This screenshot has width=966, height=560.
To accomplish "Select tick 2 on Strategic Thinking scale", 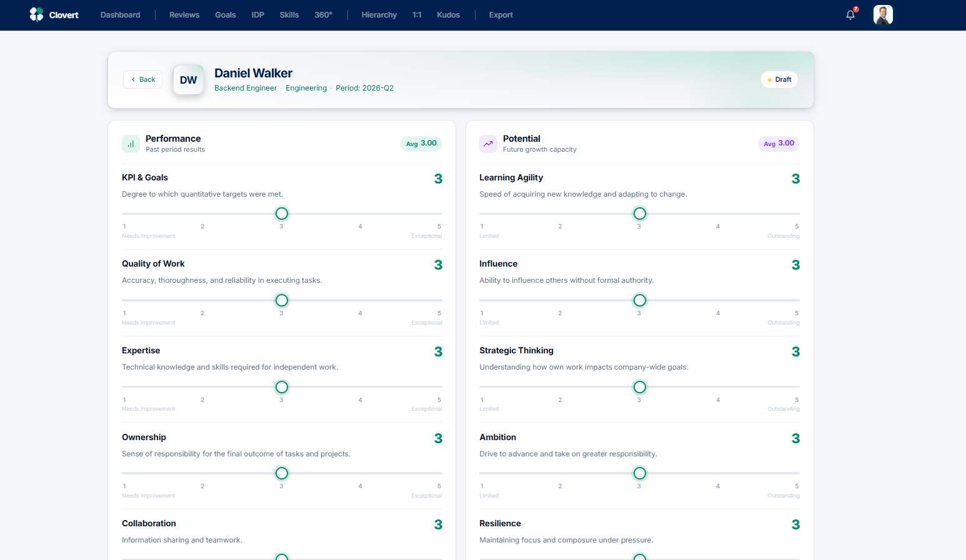I will 560,400.
